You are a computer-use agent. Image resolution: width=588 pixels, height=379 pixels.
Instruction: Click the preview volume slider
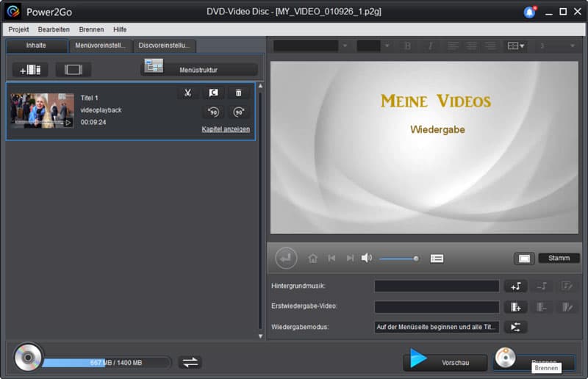(398, 259)
